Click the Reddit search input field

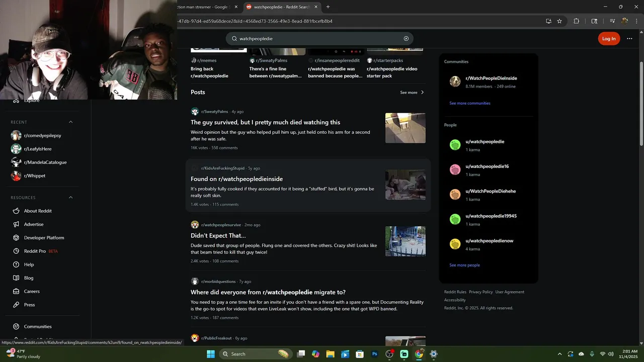pyautogui.click(x=319, y=39)
